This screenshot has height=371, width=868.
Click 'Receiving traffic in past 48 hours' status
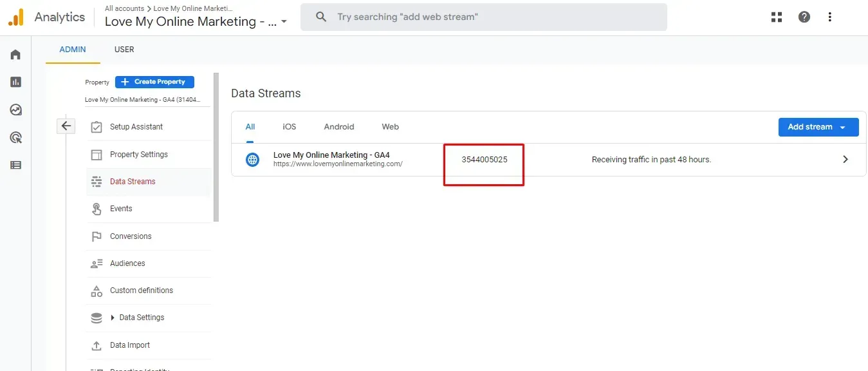tap(651, 160)
